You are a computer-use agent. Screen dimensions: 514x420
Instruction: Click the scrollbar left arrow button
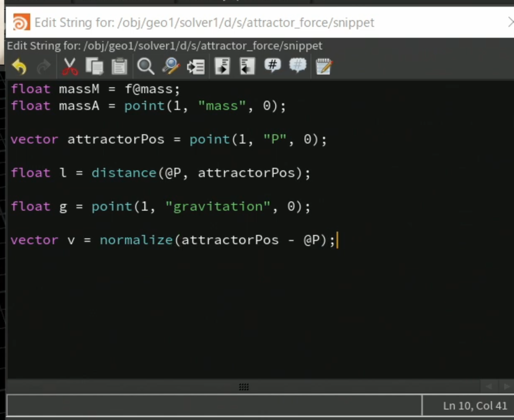click(489, 386)
